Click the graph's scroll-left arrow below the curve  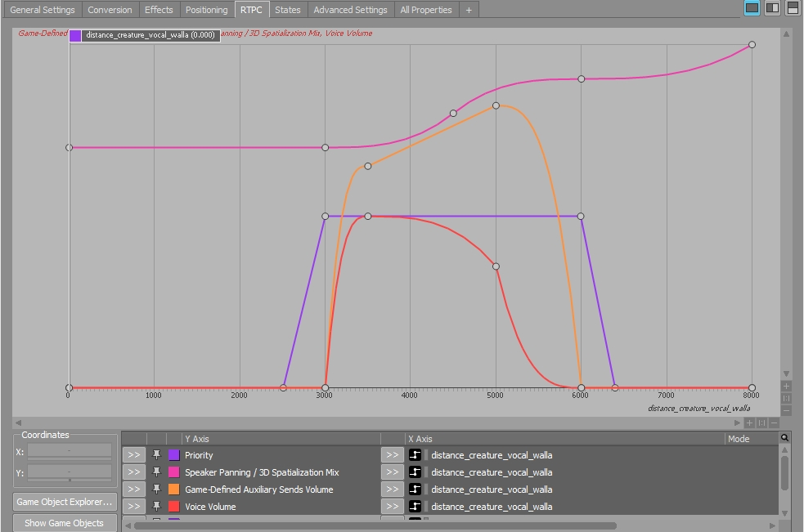point(19,422)
